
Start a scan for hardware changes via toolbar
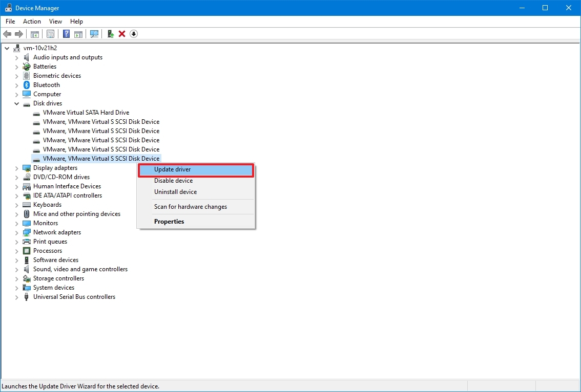click(94, 34)
